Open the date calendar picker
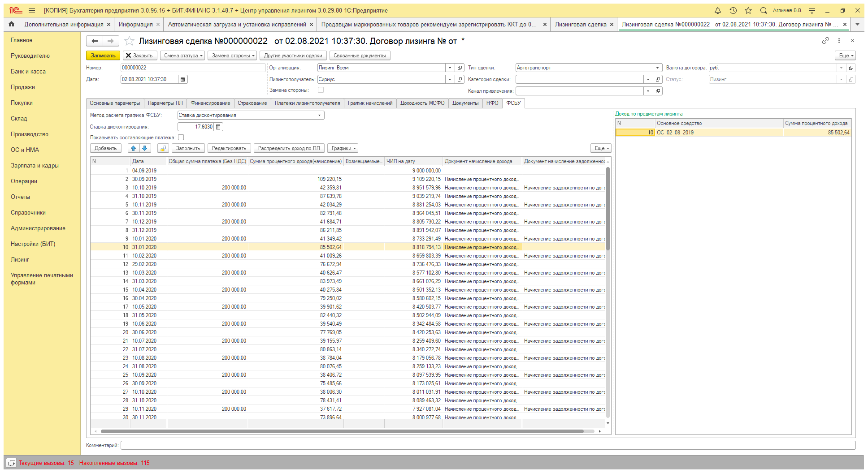 tap(182, 79)
